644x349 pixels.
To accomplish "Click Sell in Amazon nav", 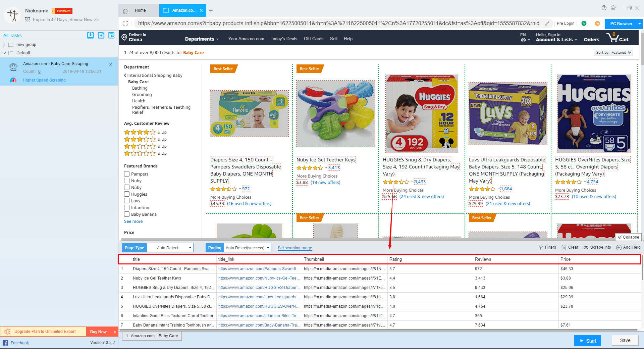I will pos(333,39).
